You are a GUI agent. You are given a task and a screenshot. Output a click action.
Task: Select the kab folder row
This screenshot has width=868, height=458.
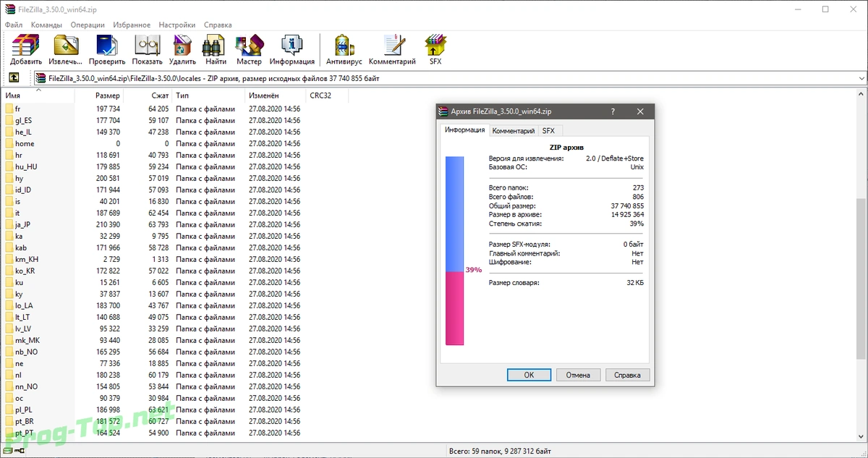[x=152, y=248]
